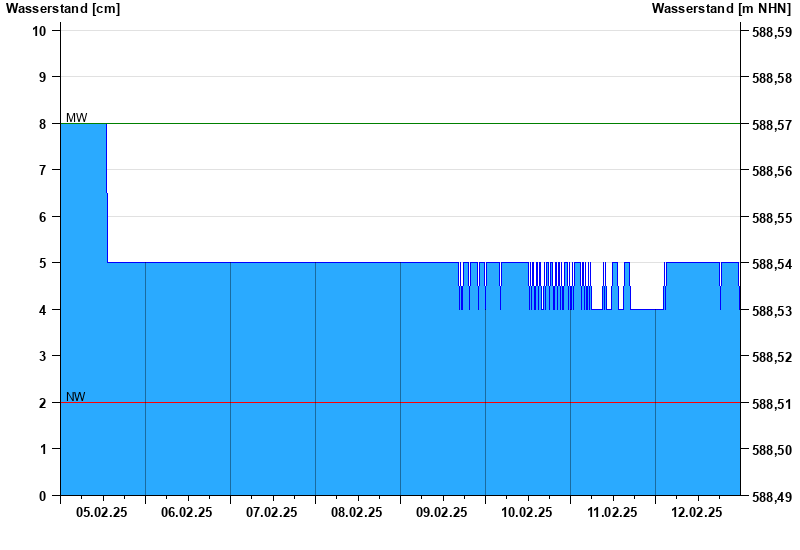Click the value 0 on the left axis

43,496
